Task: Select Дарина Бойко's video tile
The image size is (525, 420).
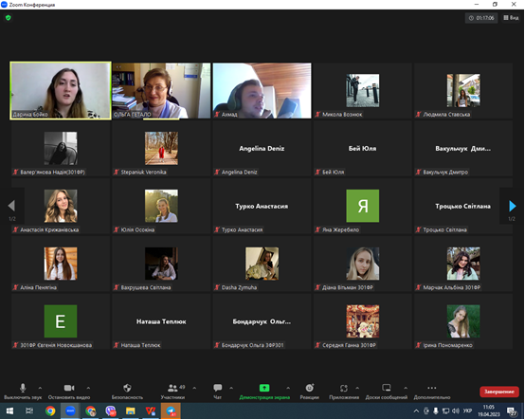Action: click(x=61, y=90)
